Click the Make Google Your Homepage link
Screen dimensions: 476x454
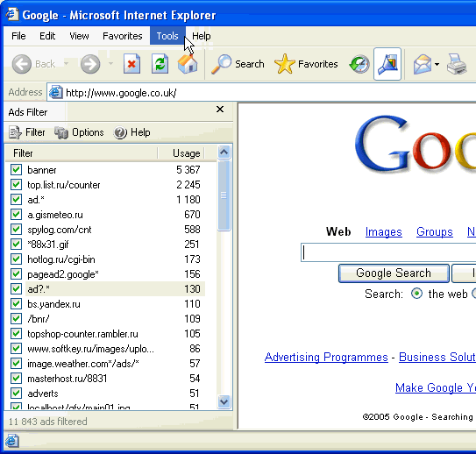click(436, 388)
